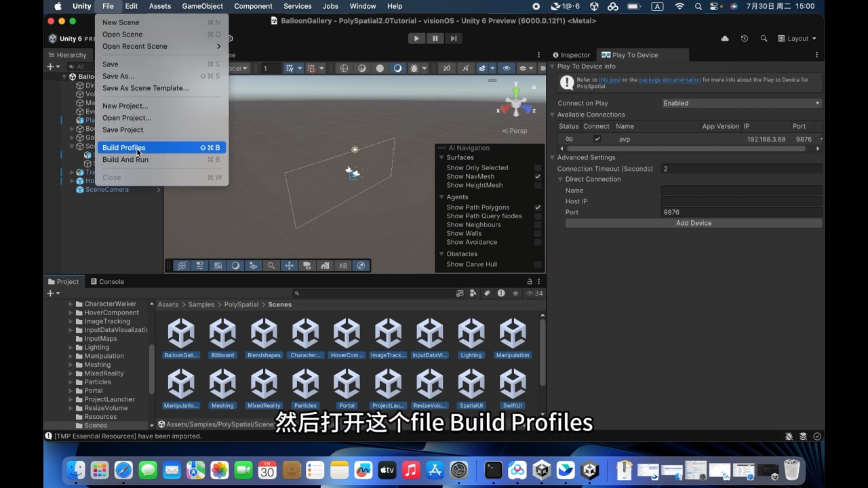
Task: Pause the game with the Pause button
Action: click(x=435, y=39)
